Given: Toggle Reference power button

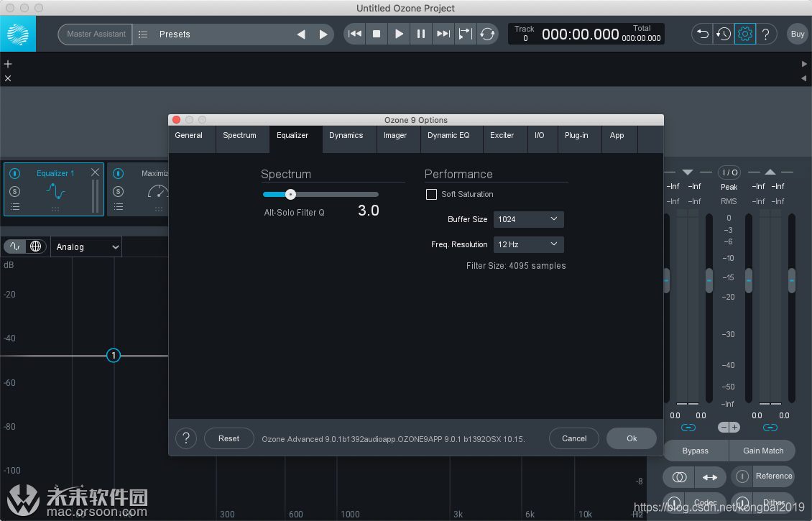Looking at the screenshot, I should coord(742,476).
